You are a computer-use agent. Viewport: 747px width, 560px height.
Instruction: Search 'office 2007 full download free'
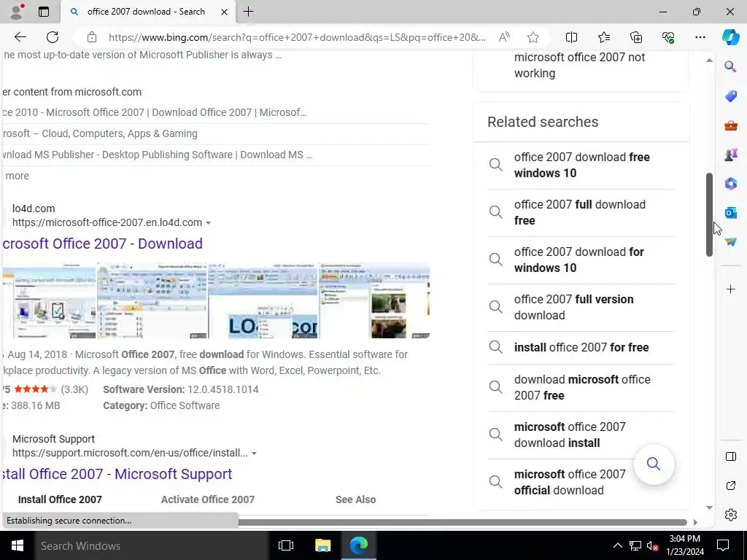coord(581,212)
